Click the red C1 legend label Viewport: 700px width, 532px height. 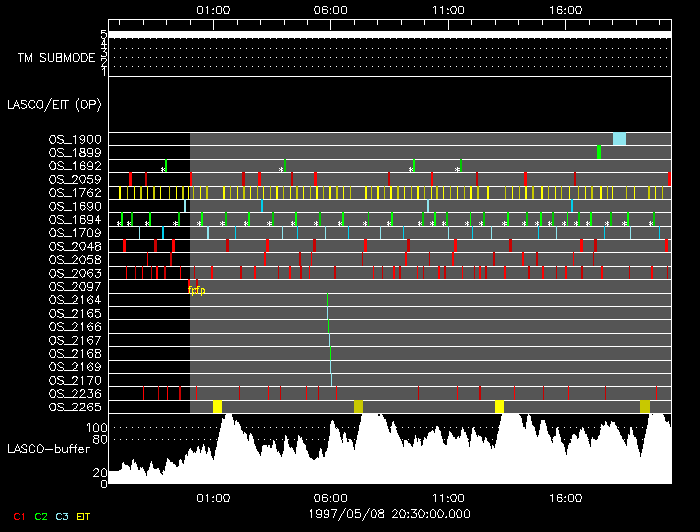[x=17, y=516]
